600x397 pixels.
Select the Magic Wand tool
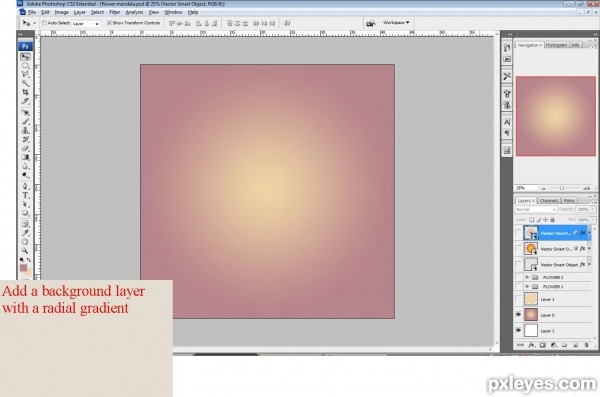pyautogui.click(x=25, y=83)
